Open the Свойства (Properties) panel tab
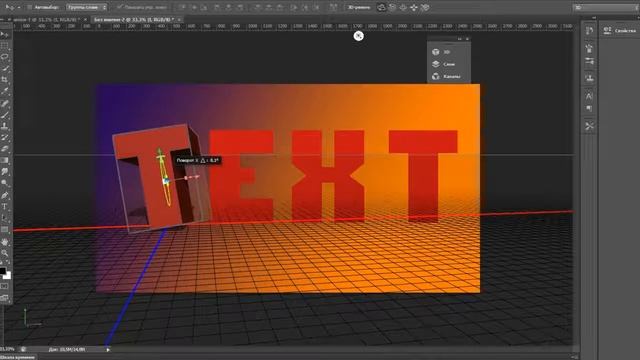The width and height of the screenshot is (640, 360). click(620, 31)
